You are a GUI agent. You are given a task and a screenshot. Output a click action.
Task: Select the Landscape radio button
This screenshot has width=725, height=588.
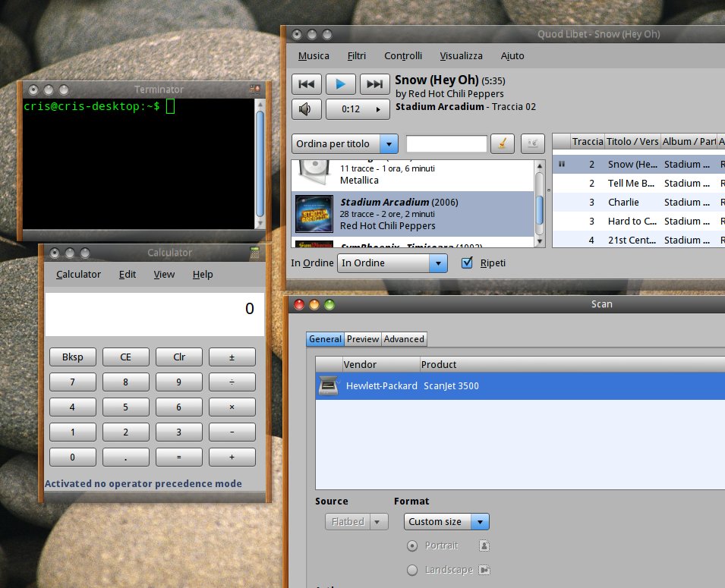412,570
